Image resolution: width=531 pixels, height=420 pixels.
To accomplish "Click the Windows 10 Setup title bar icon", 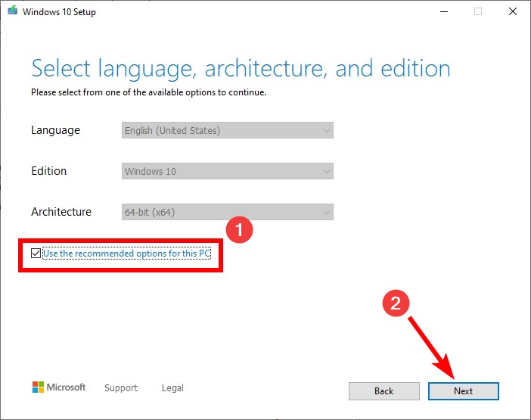I will pyautogui.click(x=13, y=11).
